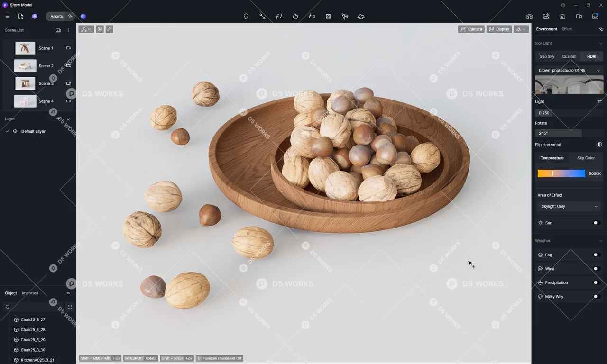
Task: Select the Brush placement cursor tool
Action: (345, 17)
